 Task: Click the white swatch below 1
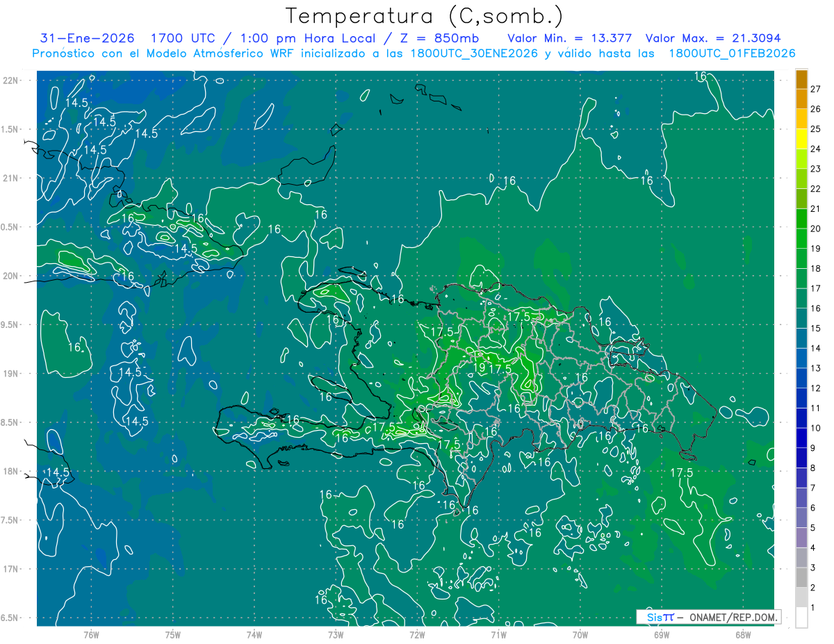point(801,618)
